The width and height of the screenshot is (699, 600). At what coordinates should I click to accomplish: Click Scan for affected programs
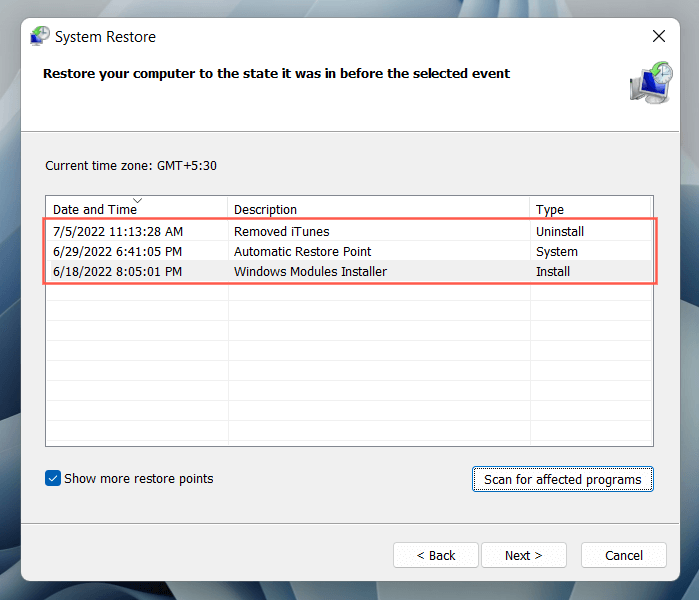pos(562,480)
